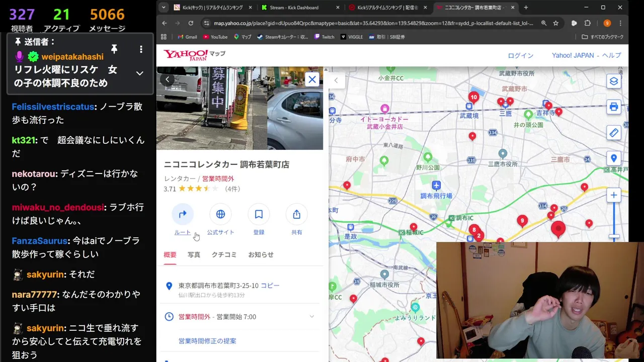Click the ヘルプ help link
This screenshot has width=644, height=362.
(612, 55)
